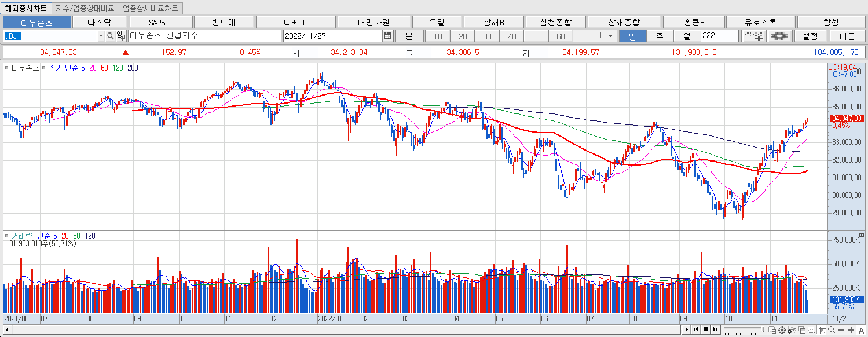Viewport: 868px width, 337px height.
Task: Select the 10 minute interval button
Action: pyautogui.click(x=438, y=36)
